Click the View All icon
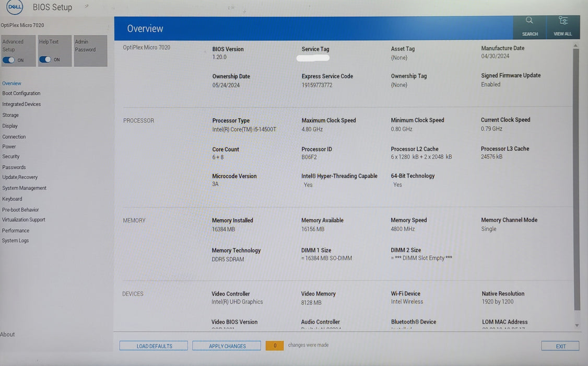 click(x=563, y=20)
